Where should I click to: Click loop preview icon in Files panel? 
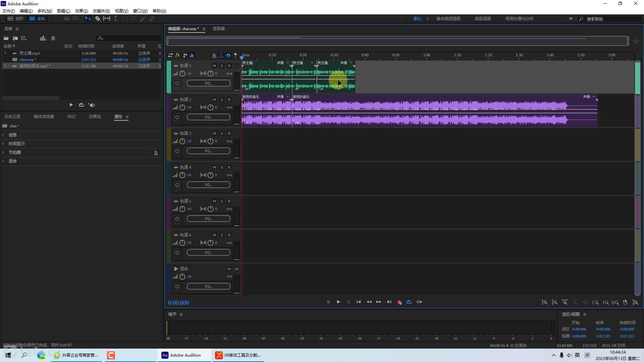pyautogui.click(x=81, y=105)
